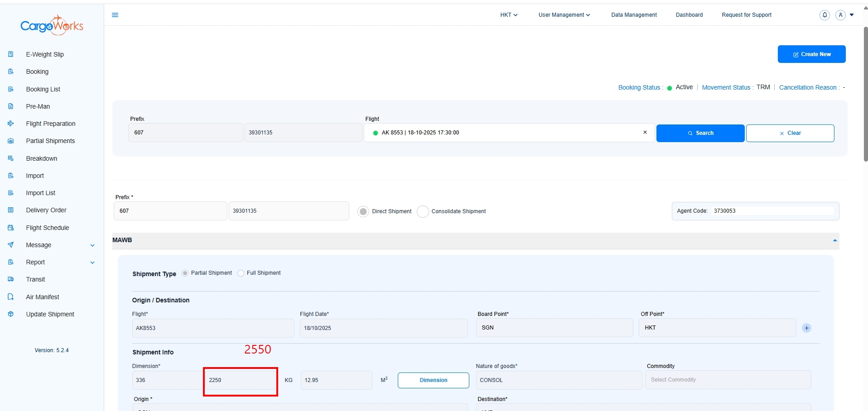
Task: Click the weight field showing 2250
Action: click(240, 380)
